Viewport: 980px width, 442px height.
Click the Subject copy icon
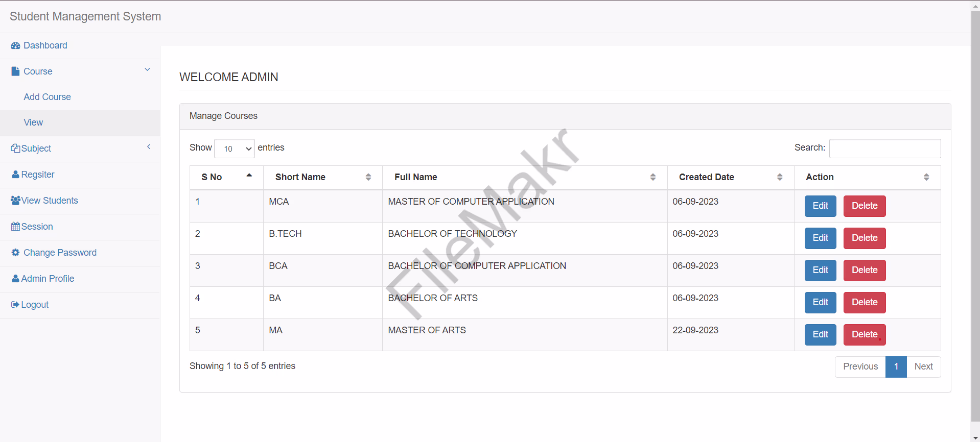pos(15,149)
